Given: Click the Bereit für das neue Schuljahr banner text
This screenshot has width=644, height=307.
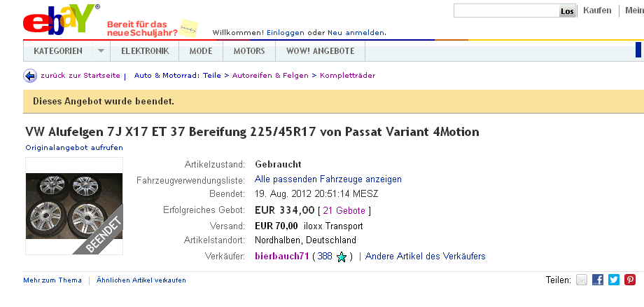Looking at the screenshot, I should [x=143, y=29].
